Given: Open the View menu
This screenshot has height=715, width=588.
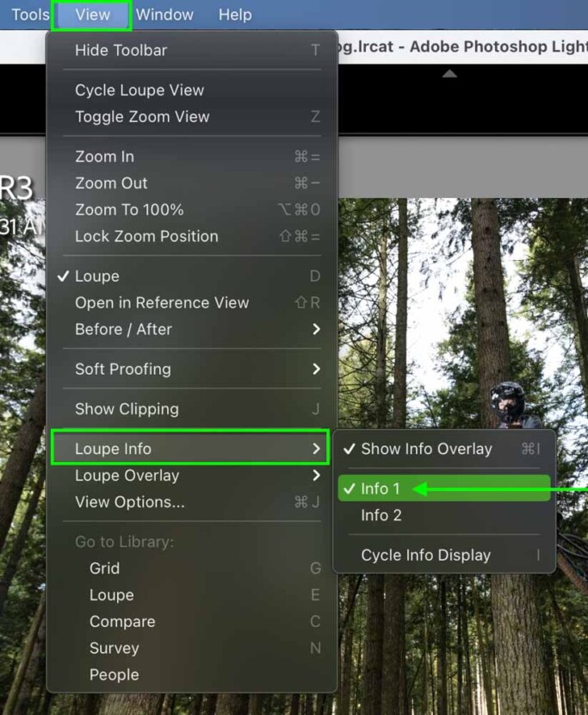Looking at the screenshot, I should click(92, 15).
